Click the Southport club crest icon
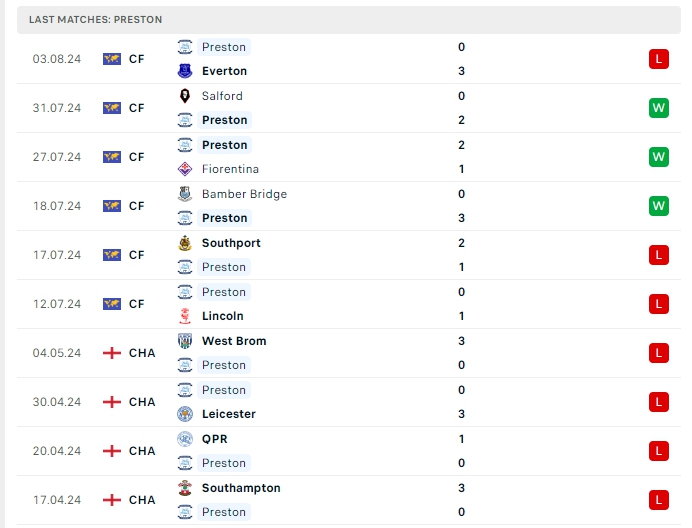 pyautogui.click(x=185, y=243)
